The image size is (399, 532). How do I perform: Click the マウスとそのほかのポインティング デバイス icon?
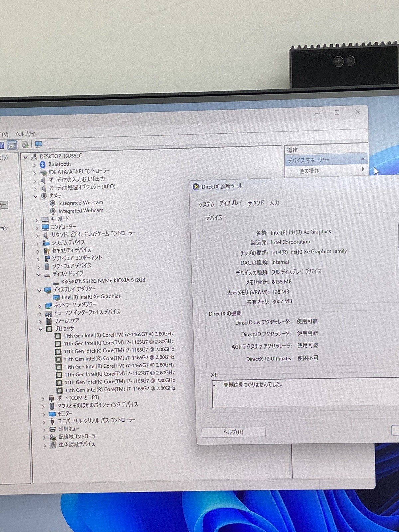point(52,406)
